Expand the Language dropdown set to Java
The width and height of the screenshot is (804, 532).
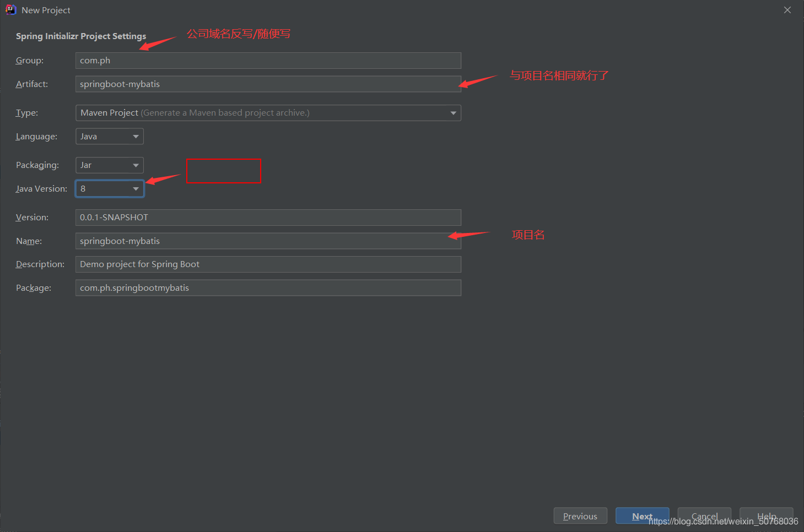(x=110, y=136)
